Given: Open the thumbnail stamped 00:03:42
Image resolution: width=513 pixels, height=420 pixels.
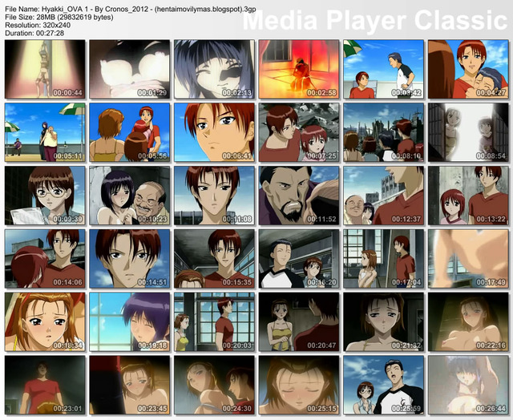Looking at the screenshot, I should click(383, 69).
